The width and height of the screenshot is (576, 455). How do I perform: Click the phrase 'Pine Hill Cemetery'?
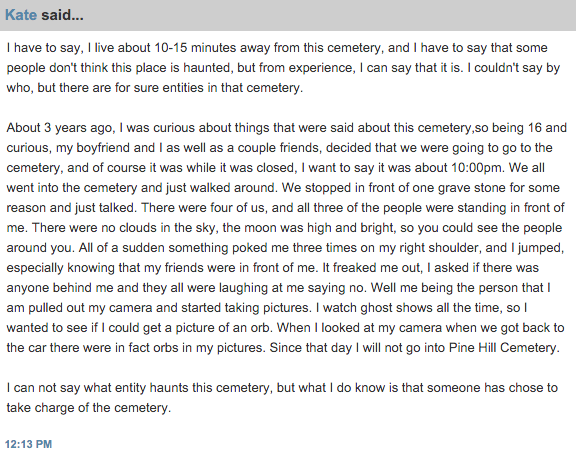[503, 348]
